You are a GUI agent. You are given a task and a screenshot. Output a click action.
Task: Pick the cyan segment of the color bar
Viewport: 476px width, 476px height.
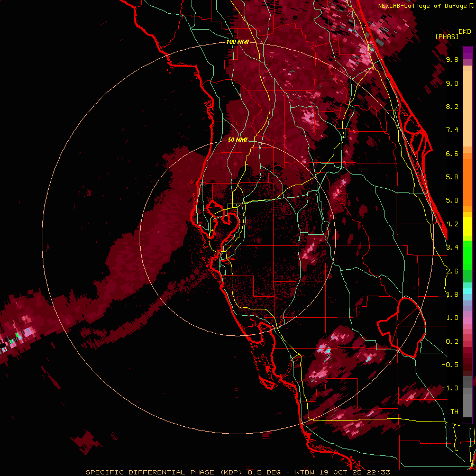467,290
